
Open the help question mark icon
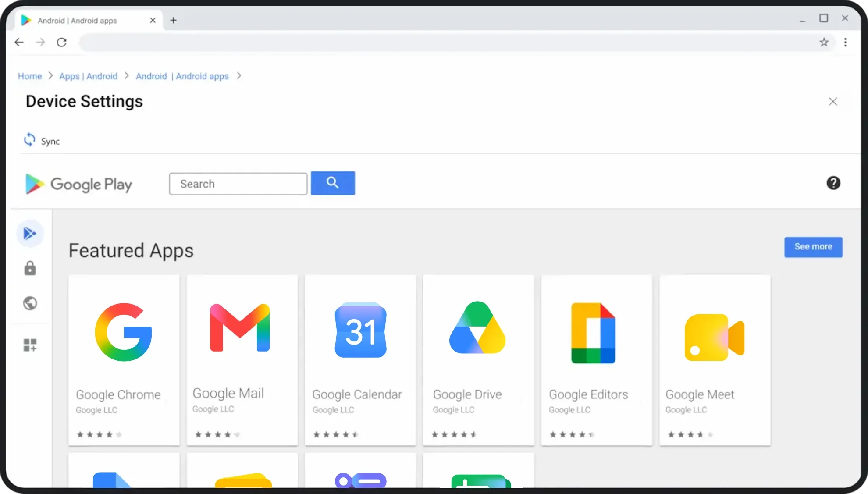pos(833,183)
